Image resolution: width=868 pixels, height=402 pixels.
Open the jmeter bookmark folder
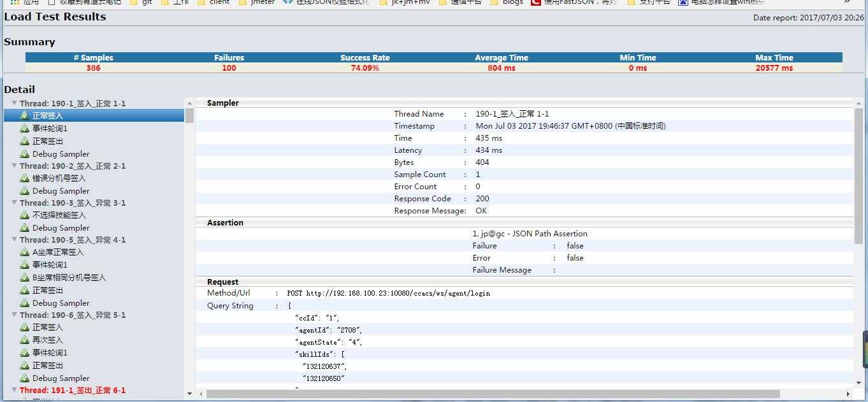tap(256, 3)
